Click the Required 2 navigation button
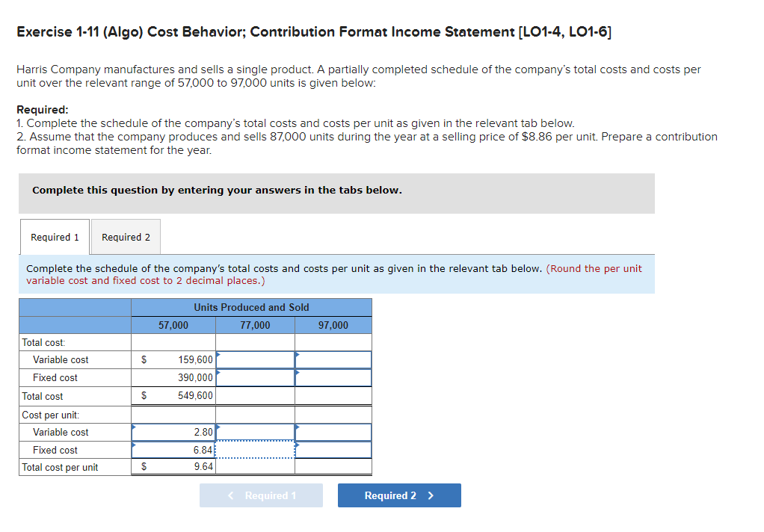This screenshot has height=532, width=764. click(x=399, y=495)
